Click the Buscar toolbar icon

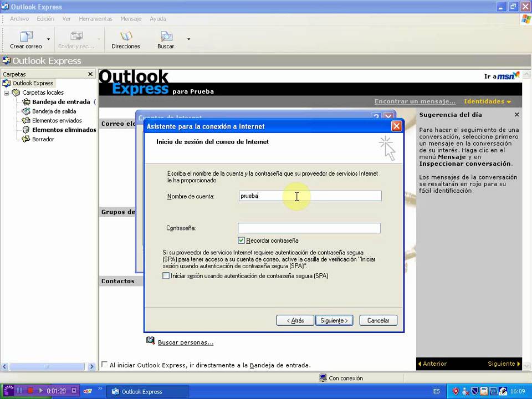pyautogui.click(x=166, y=36)
